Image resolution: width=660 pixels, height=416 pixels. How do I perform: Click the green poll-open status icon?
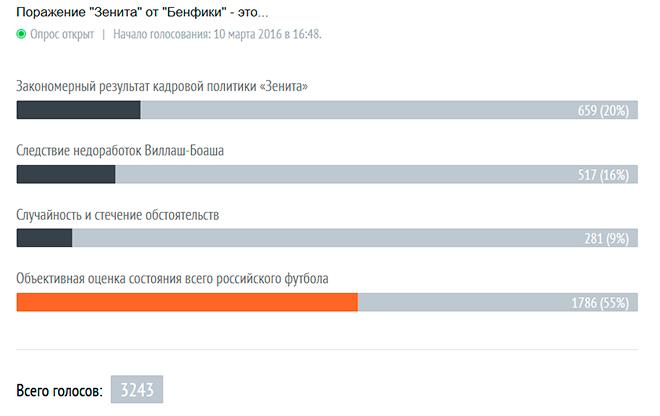click(x=21, y=34)
